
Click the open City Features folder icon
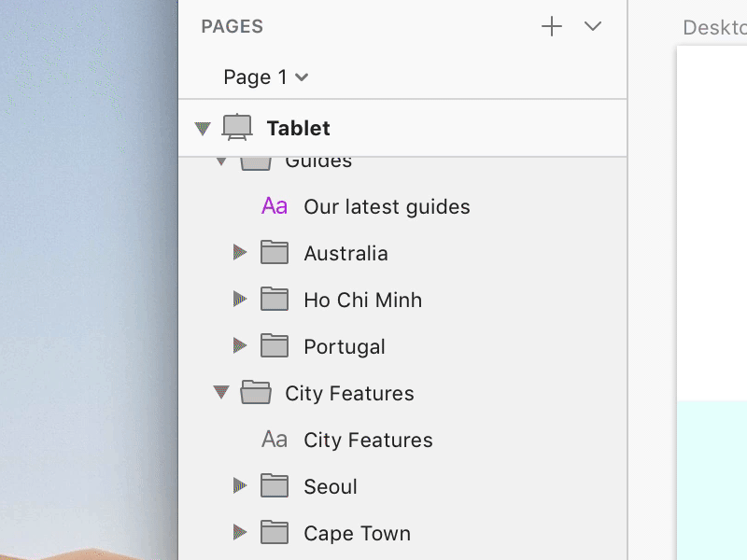(256, 393)
